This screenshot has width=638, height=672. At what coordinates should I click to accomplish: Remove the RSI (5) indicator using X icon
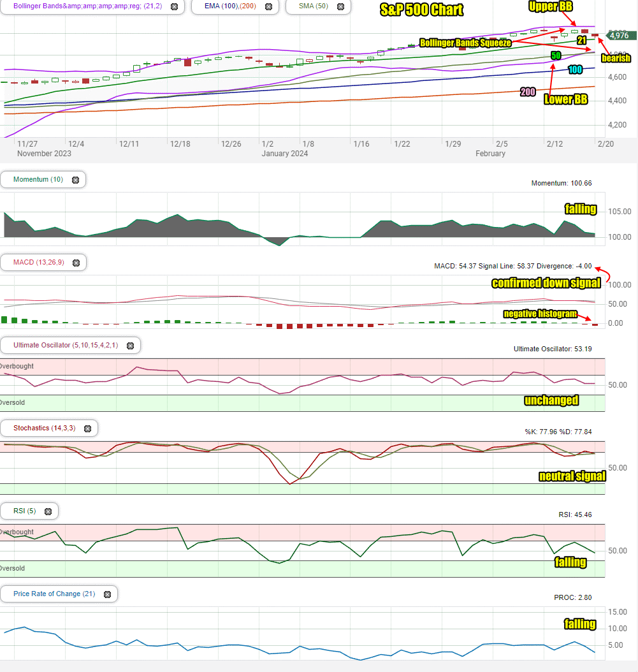point(48,511)
